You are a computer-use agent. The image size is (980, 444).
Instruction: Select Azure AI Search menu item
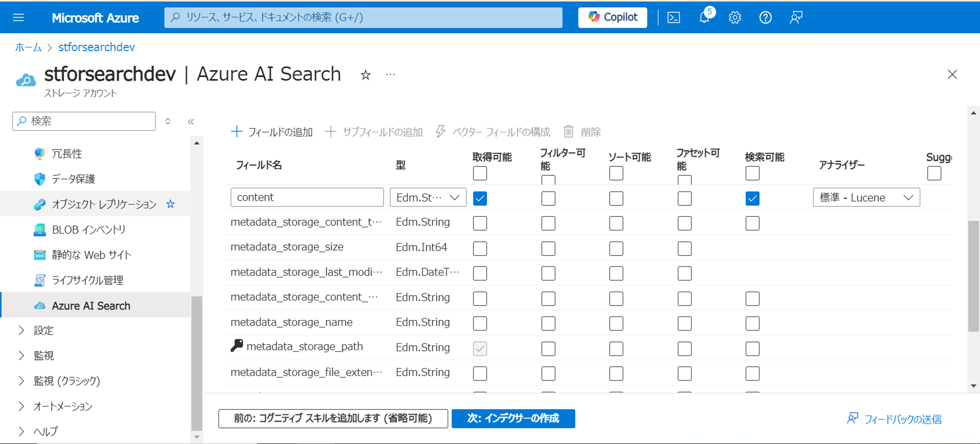pos(95,306)
